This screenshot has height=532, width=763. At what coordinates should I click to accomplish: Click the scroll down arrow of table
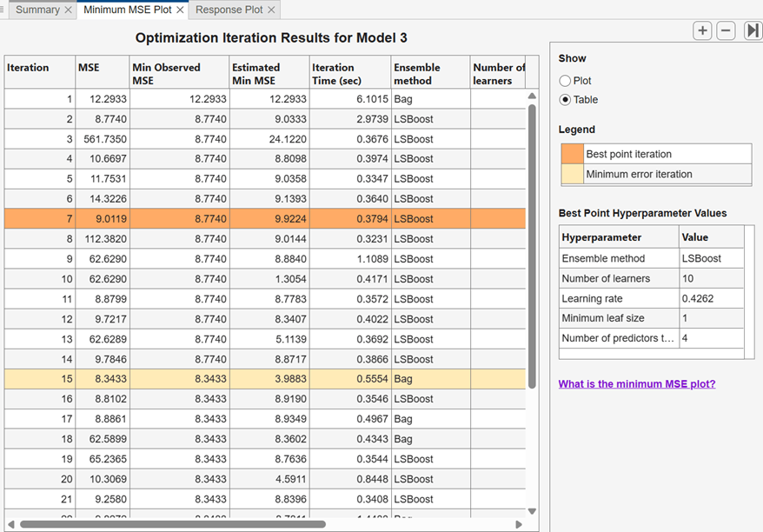(532, 511)
